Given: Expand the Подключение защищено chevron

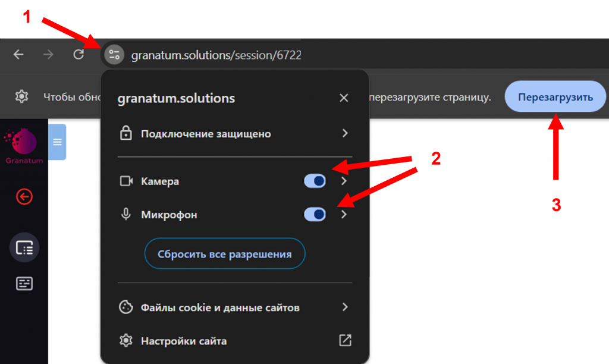Looking at the screenshot, I should [x=345, y=134].
